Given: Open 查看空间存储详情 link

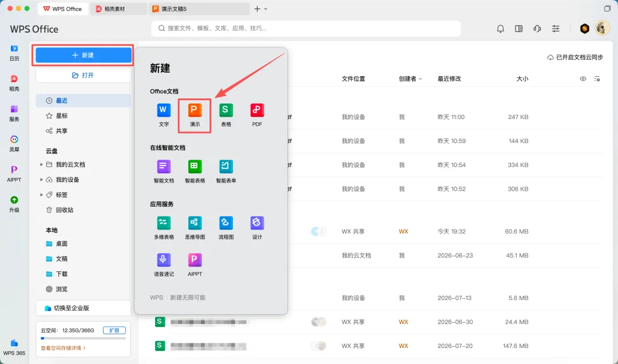Looking at the screenshot, I should [x=63, y=348].
